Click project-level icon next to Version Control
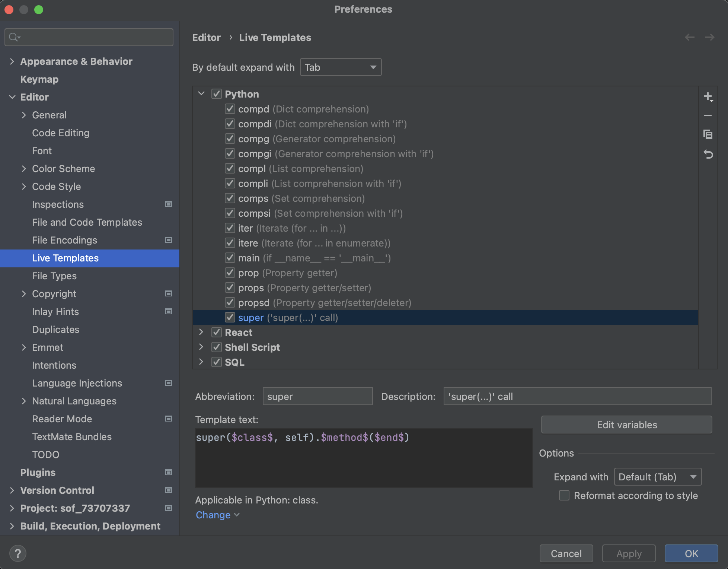 pos(169,490)
